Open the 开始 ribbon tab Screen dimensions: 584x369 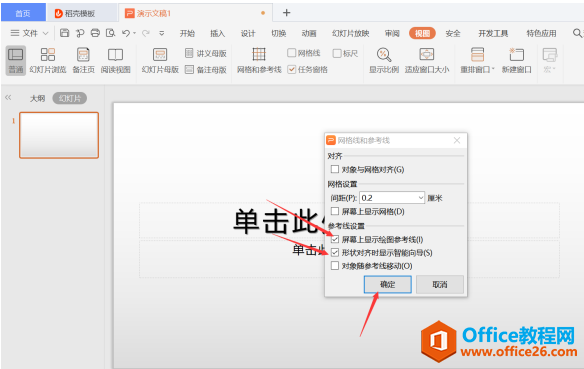click(x=187, y=34)
